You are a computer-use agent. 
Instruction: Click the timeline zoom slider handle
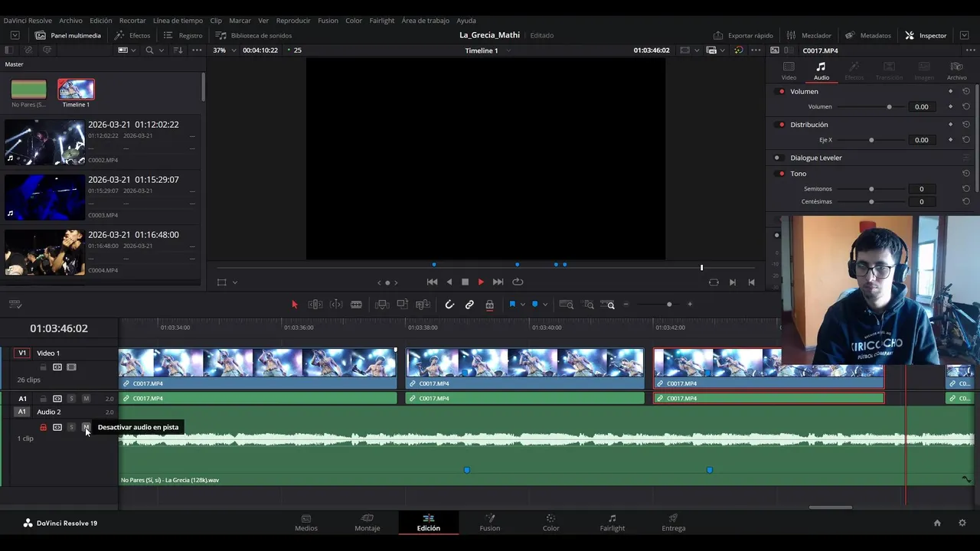(669, 305)
